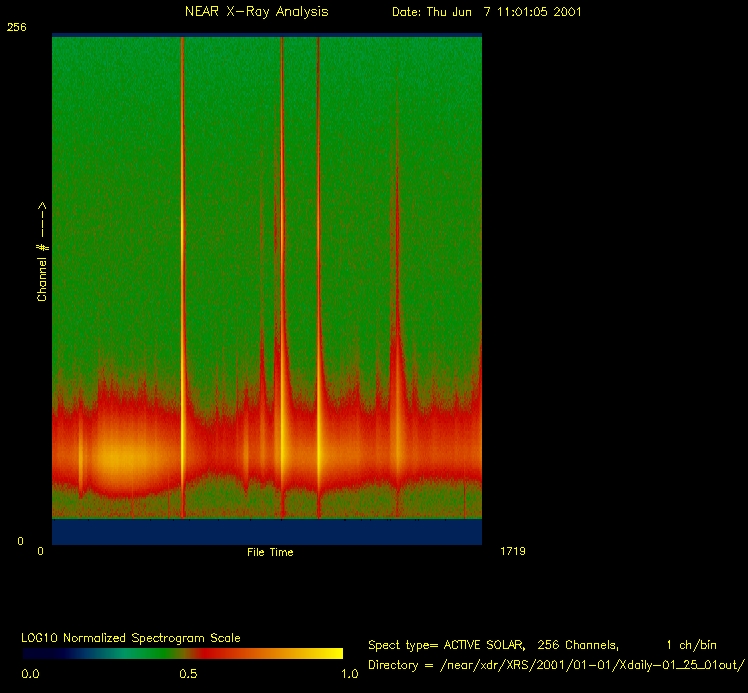Click the 1 ch/bin text
Viewport: 748px width, 693px height.
(692, 645)
